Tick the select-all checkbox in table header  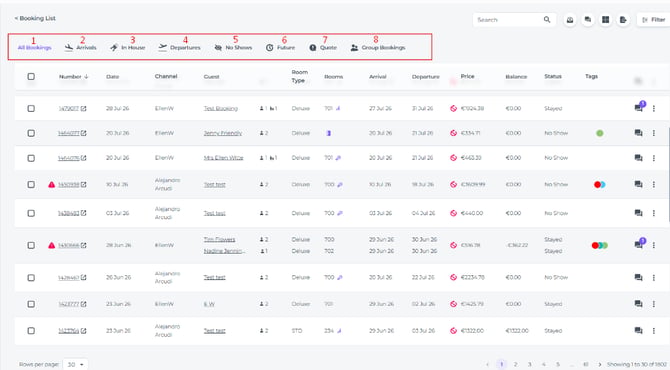[31, 76]
